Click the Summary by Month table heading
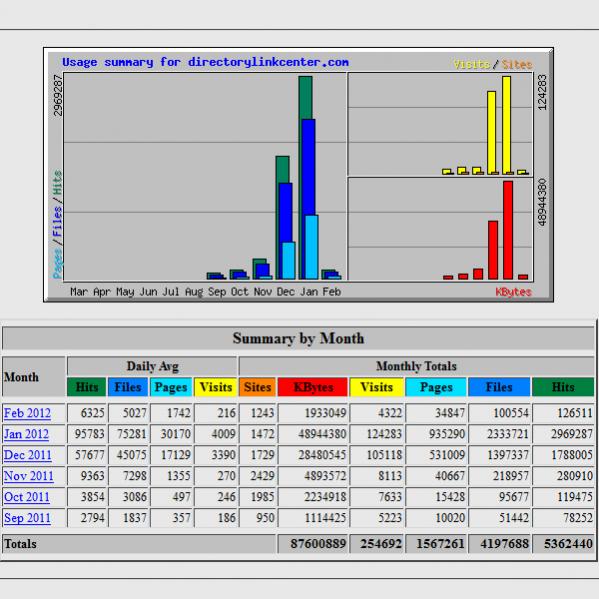 298,338
